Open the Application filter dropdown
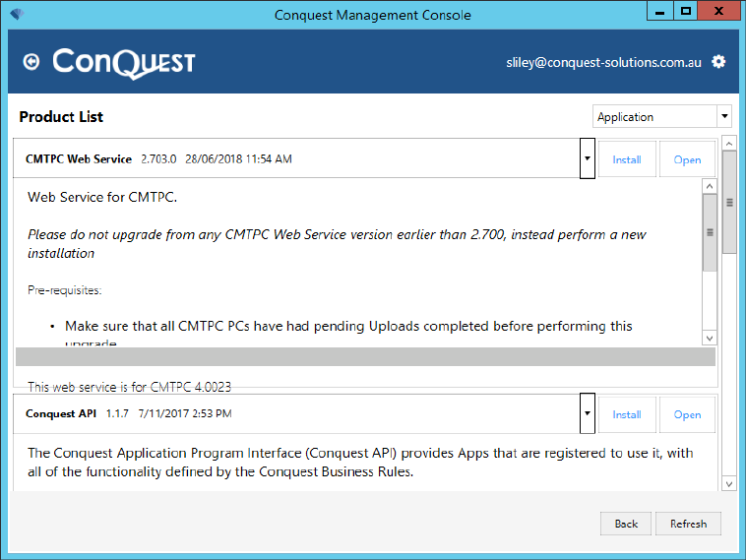746x560 pixels. click(661, 116)
